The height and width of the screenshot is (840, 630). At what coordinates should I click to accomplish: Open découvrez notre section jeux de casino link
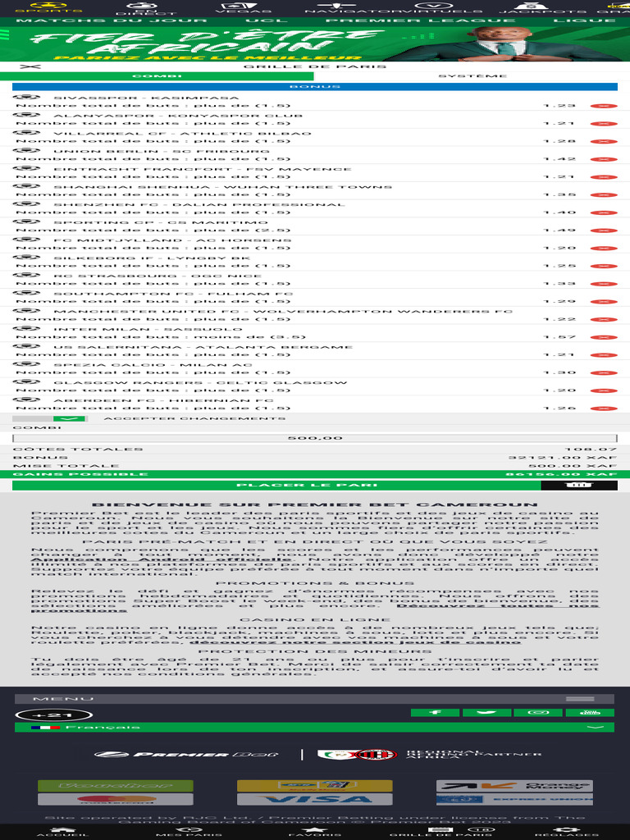point(355,641)
